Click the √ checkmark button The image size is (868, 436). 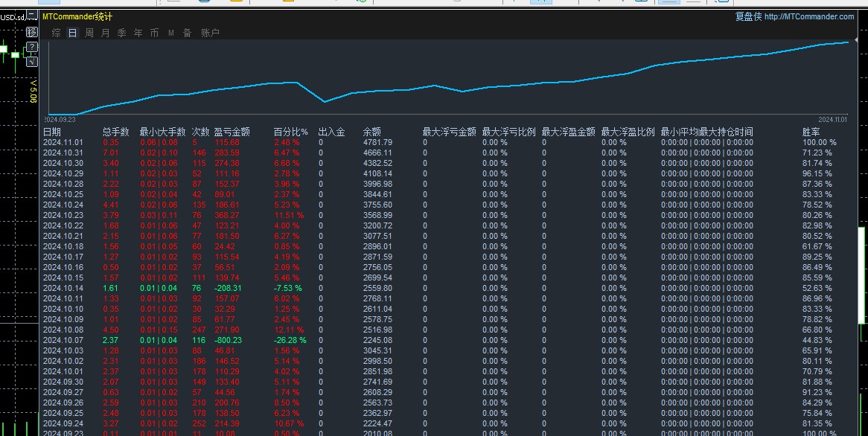click(32, 62)
